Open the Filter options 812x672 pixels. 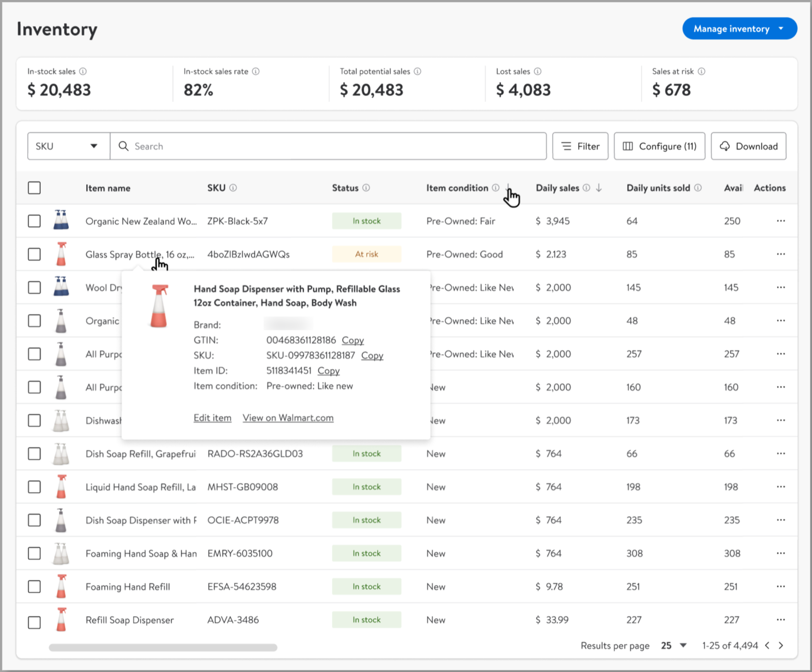pyautogui.click(x=580, y=146)
